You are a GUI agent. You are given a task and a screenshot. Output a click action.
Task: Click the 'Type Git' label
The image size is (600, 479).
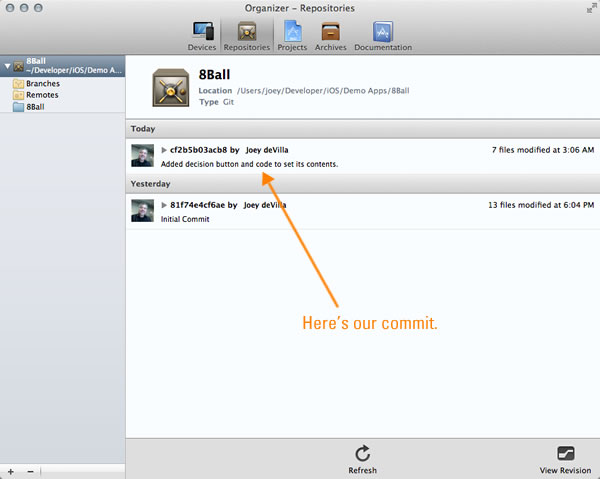216,102
